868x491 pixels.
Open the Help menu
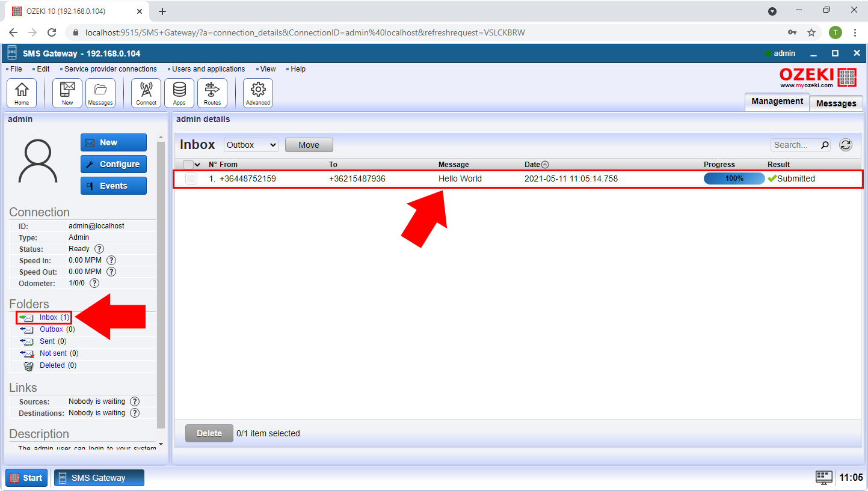tap(298, 69)
